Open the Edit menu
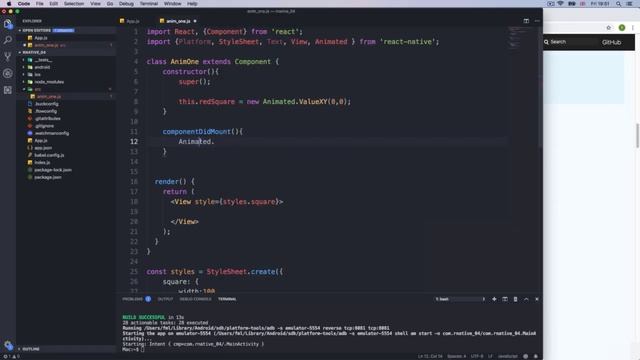This screenshot has height=360, width=640. tap(53, 4)
